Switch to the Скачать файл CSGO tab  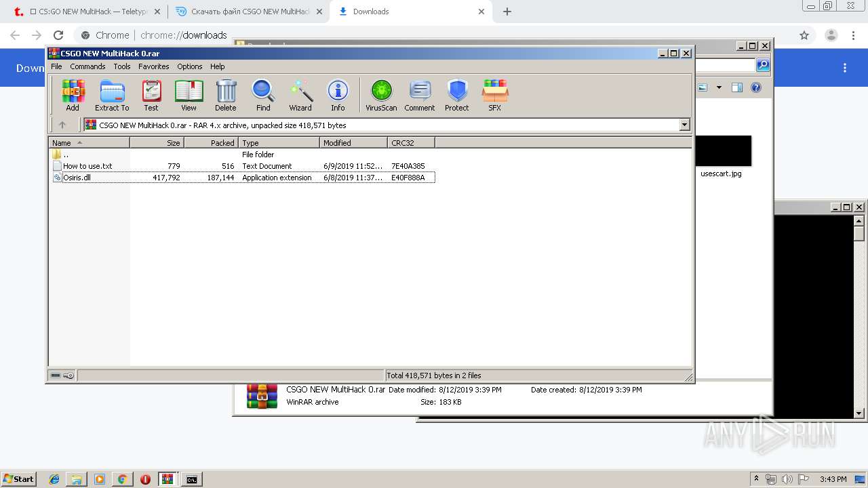pos(248,12)
